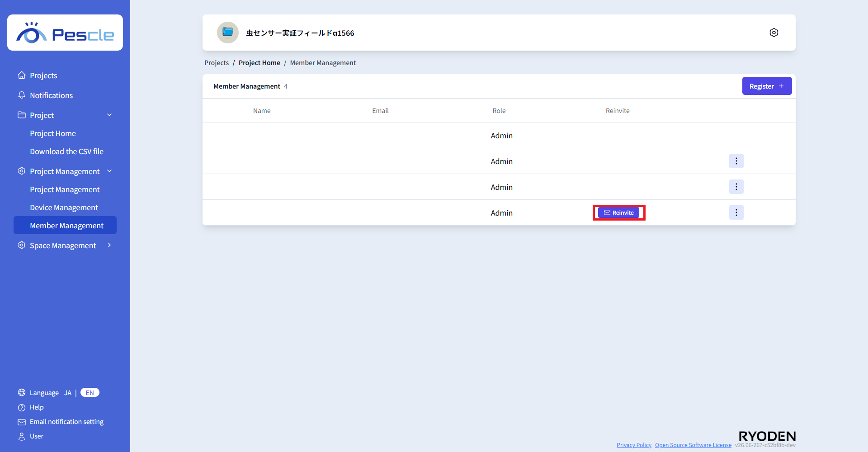Open Email notification setting
Viewport: 868px width, 452px height.
tap(66, 422)
